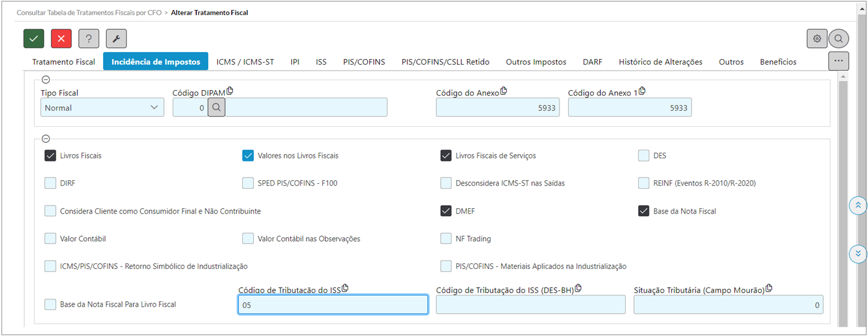Screen dimensions: 868x336
Task: Enable NF Trading checkbox
Action: pyautogui.click(x=446, y=238)
